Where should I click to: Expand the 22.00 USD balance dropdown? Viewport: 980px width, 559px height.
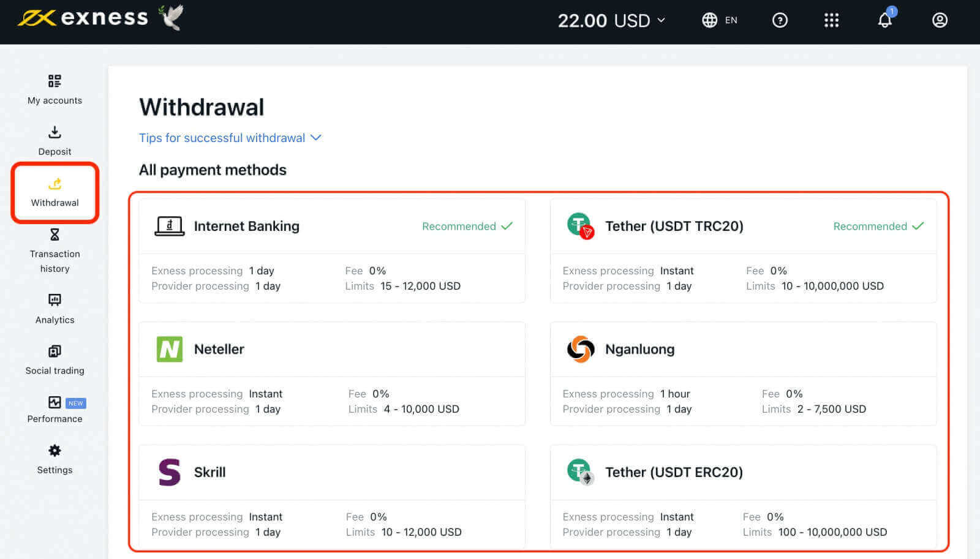click(611, 20)
